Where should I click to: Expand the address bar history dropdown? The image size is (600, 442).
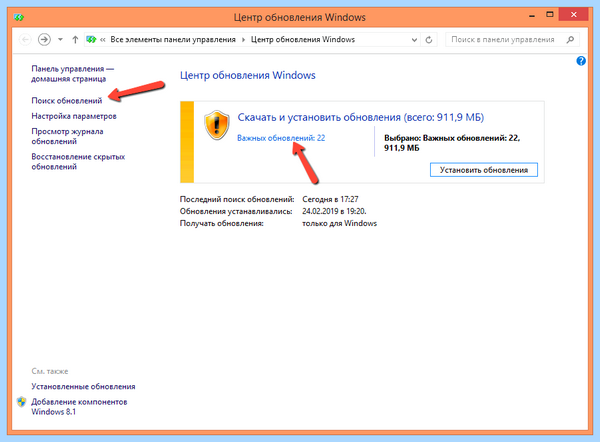click(414, 40)
